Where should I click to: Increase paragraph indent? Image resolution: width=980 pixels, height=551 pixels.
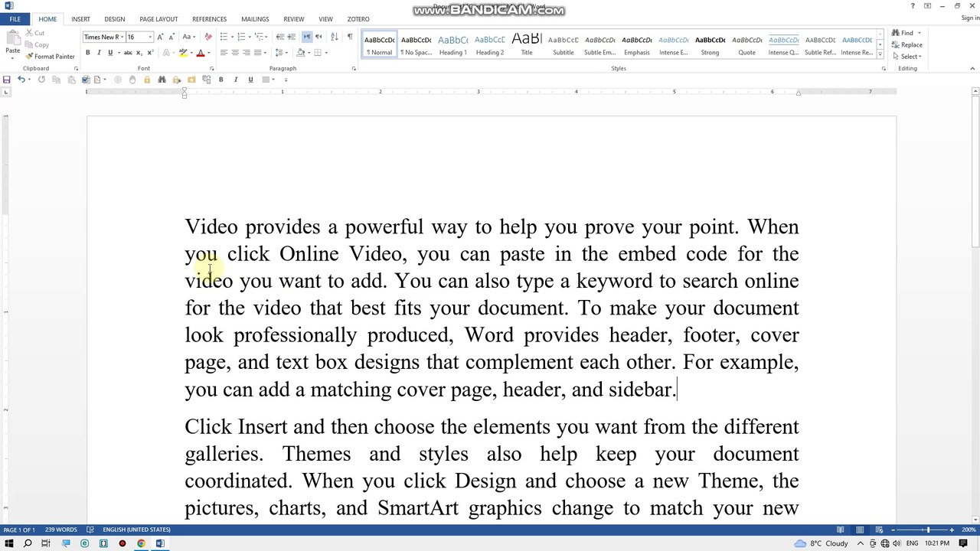pyautogui.click(x=292, y=37)
